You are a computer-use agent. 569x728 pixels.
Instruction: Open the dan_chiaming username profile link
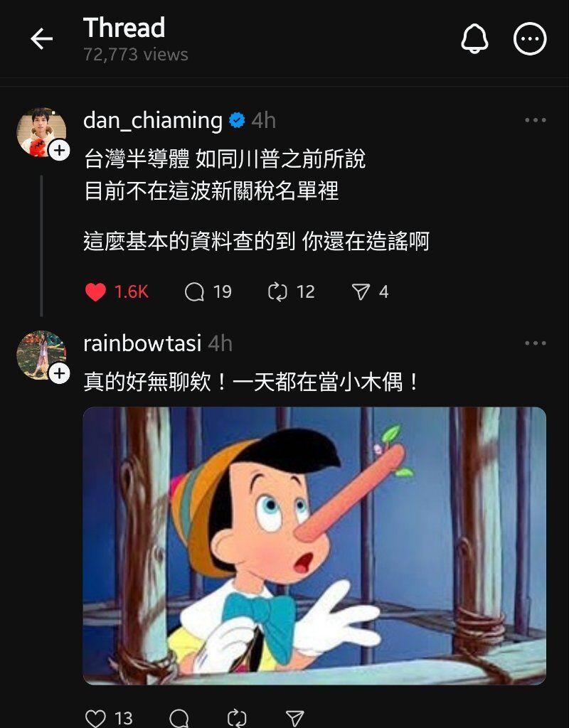[x=153, y=121]
